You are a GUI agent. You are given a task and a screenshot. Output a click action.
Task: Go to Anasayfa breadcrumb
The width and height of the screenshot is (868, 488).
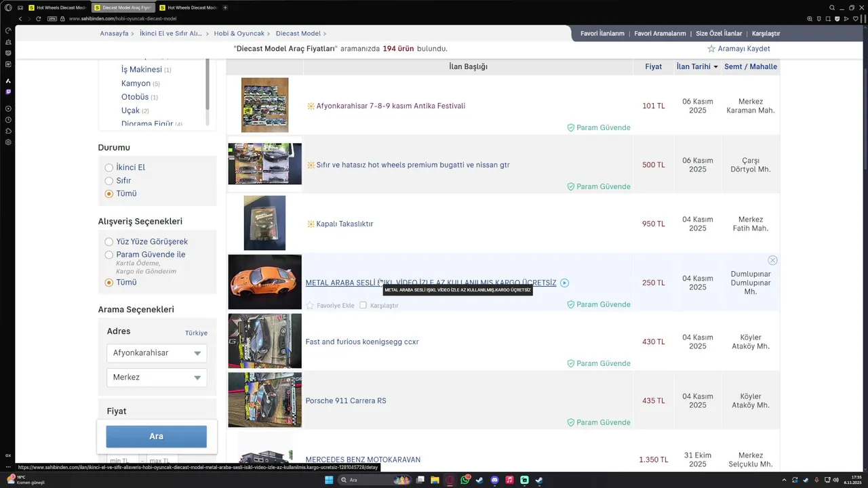click(x=114, y=33)
